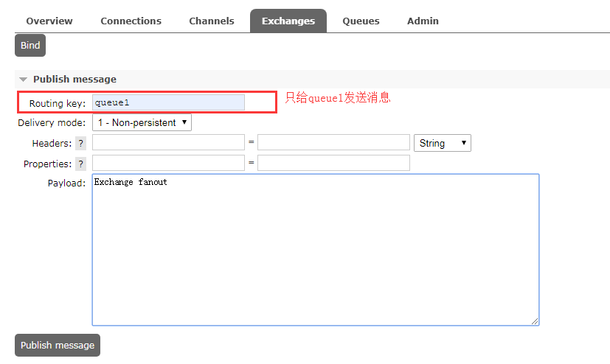Screen dimensions: 610x364
Task: Focus the Routing key input field
Action: coord(168,102)
